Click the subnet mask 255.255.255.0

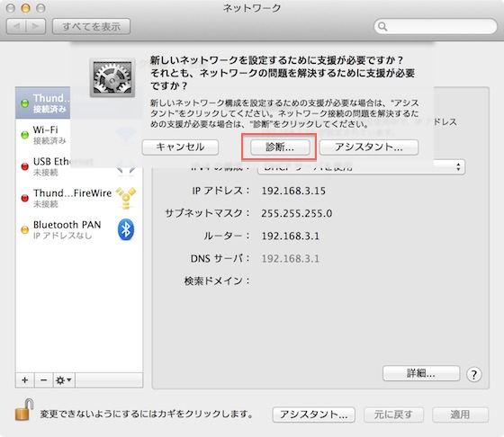click(297, 213)
